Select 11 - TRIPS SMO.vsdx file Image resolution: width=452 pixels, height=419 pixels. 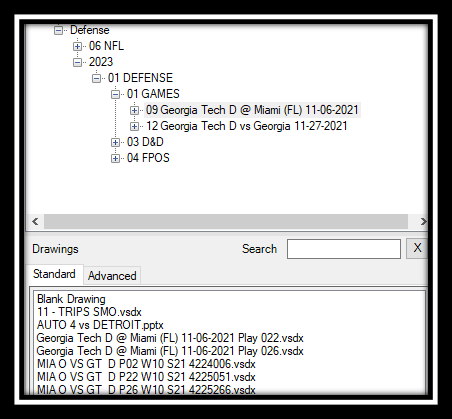tap(89, 312)
